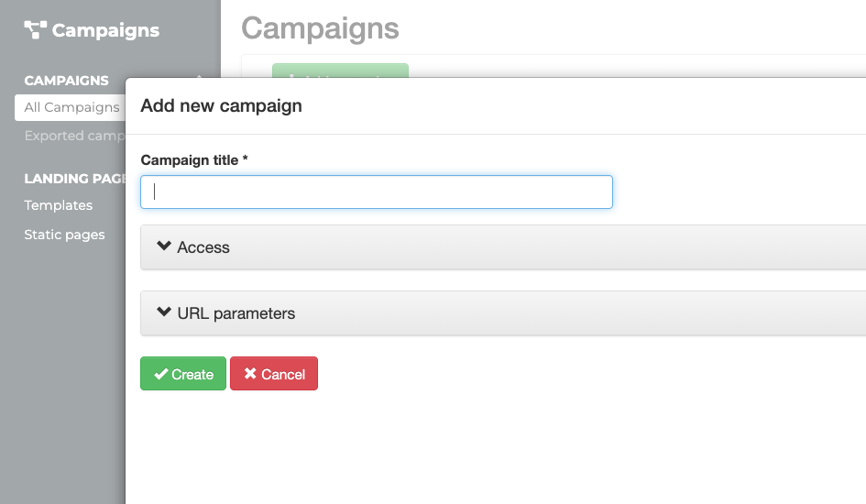This screenshot has height=504, width=866.
Task: Expand the URL parameters section panel
Action: [x=503, y=313]
